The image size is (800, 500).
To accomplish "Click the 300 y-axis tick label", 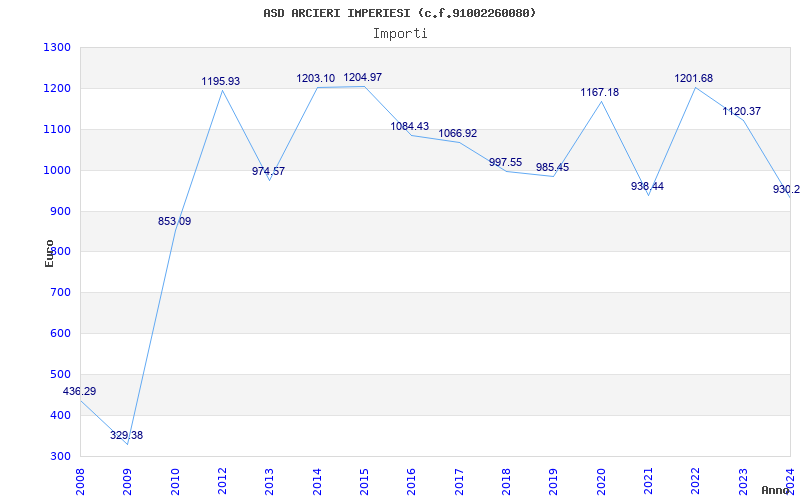I will [x=60, y=456].
